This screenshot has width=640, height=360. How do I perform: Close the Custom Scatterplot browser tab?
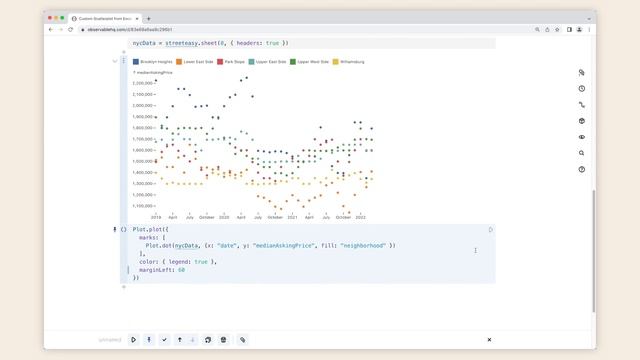[x=137, y=18]
